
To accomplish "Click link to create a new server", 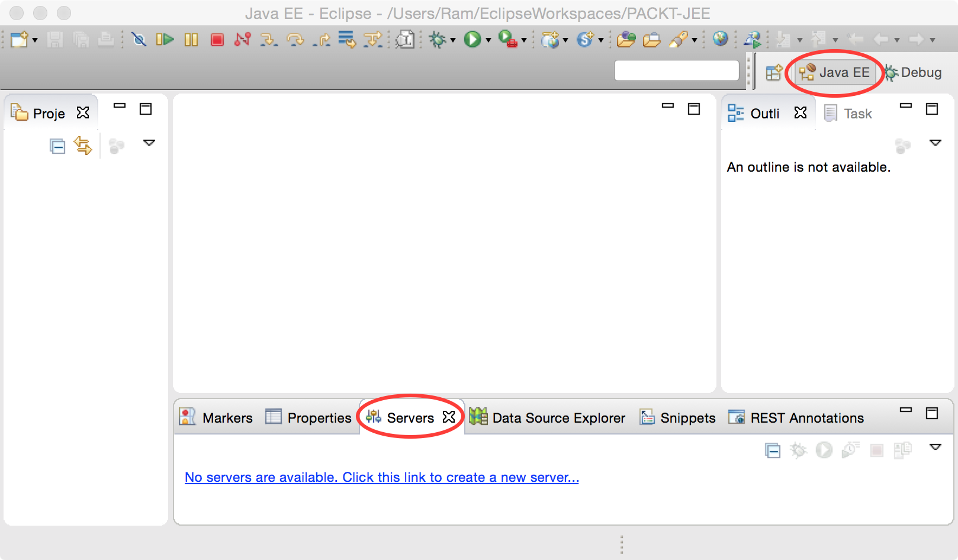I will tap(382, 477).
